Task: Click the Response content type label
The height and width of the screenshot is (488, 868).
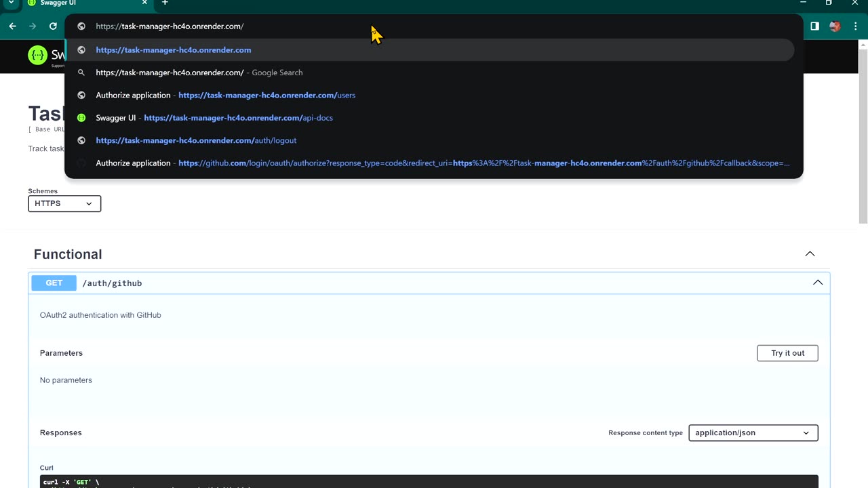Action: tap(646, 433)
